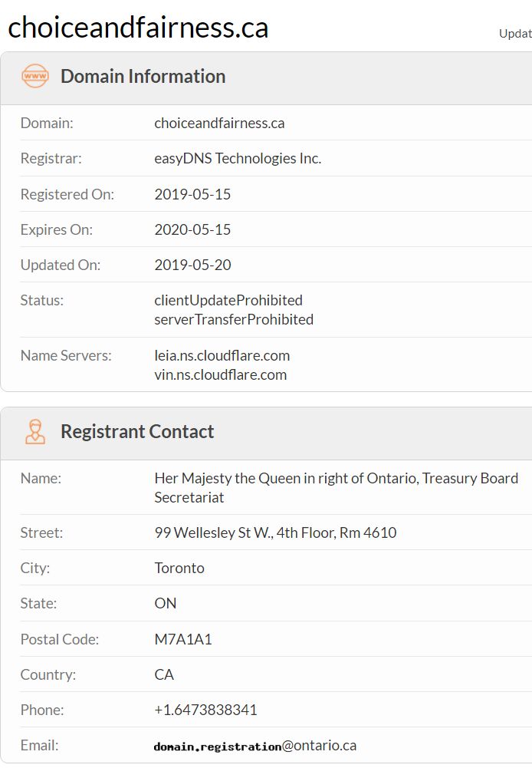Click the choiceandfairness.ca page title
Viewport: 532px width, 768px height.
point(138,28)
